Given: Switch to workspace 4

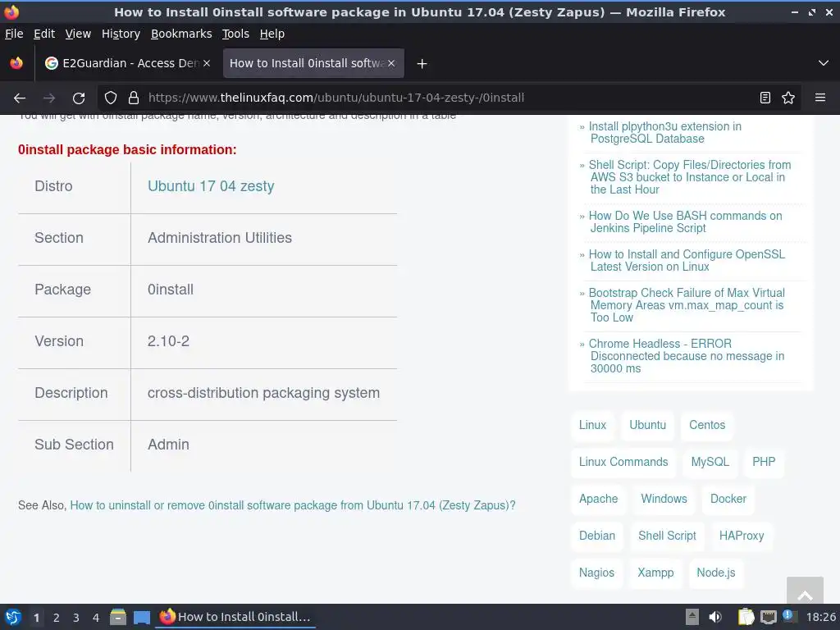Looking at the screenshot, I should 96,618.
